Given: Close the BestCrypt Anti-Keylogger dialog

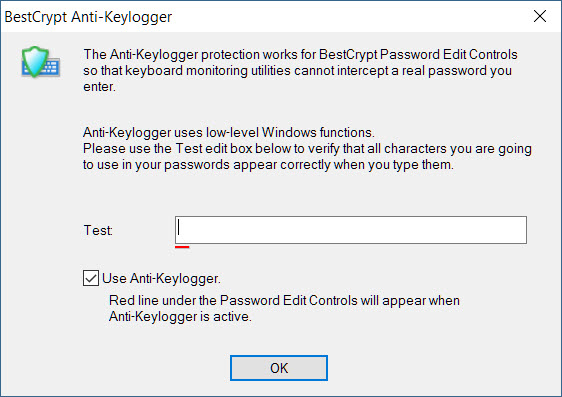Looking at the screenshot, I should pyautogui.click(x=540, y=16).
